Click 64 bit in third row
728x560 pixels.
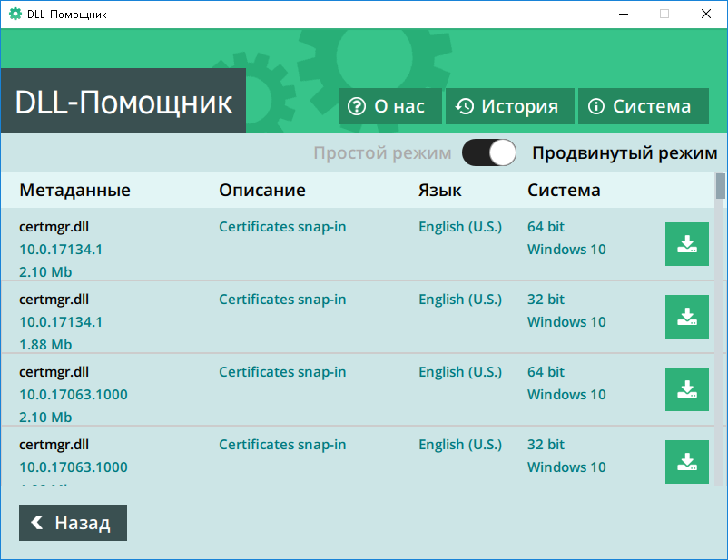click(546, 372)
